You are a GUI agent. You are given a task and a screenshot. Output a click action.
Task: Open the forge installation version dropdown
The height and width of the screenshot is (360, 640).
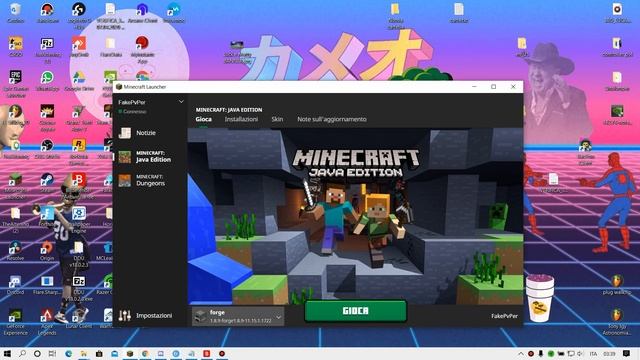tap(238, 316)
